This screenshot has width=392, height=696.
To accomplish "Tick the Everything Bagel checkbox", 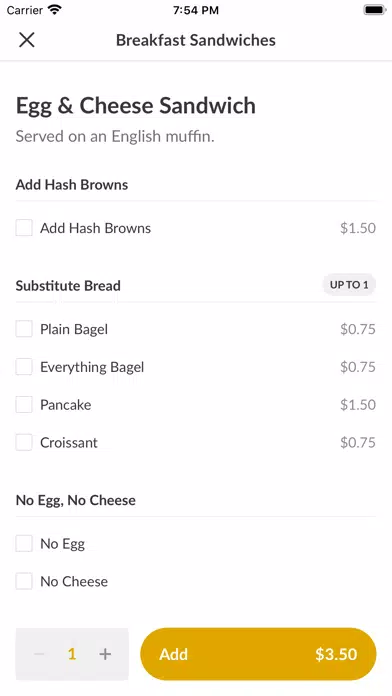I will click(x=24, y=367).
